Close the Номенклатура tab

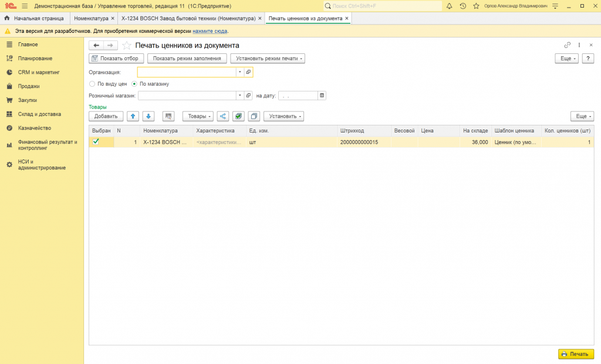(113, 18)
